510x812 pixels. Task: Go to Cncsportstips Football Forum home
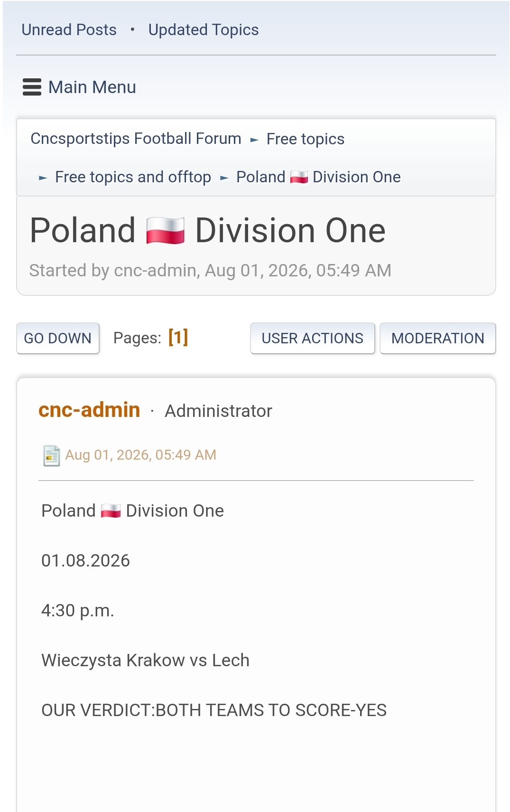click(x=136, y=139)
